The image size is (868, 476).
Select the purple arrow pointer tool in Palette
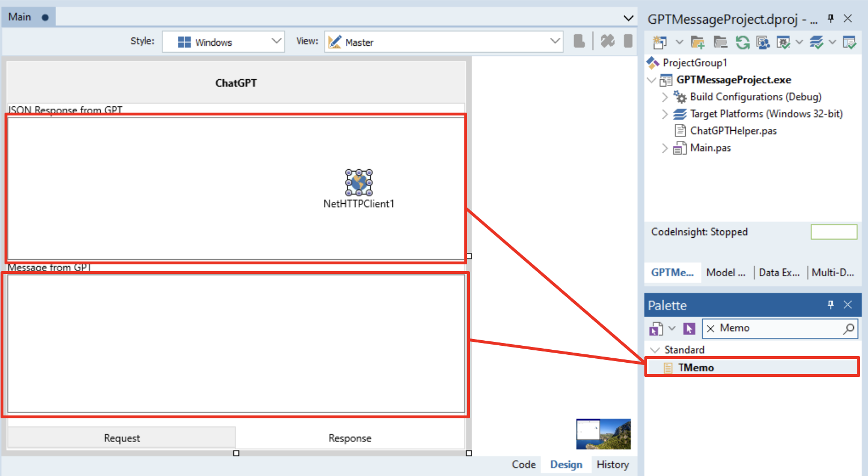pos(689,328)
